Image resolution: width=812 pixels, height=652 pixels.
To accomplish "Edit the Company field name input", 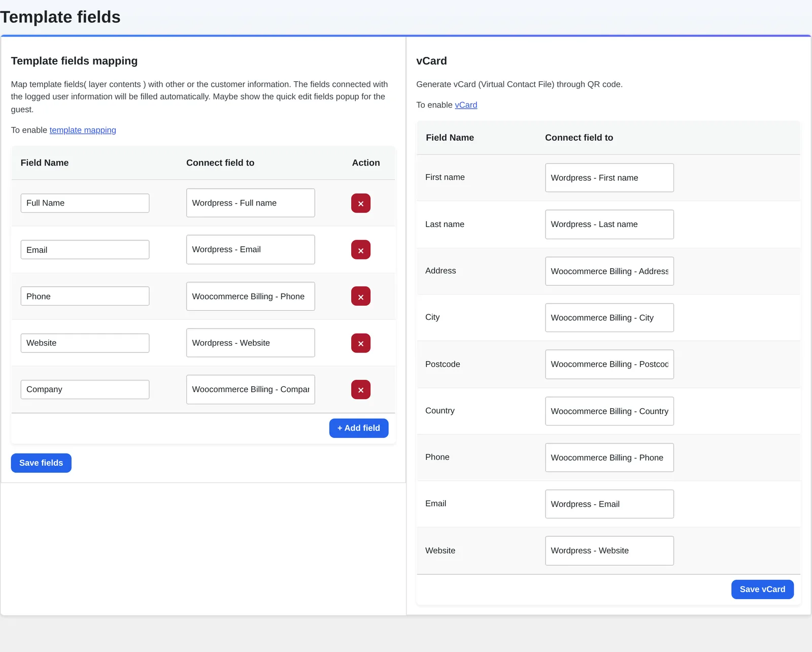I will point(85,389).
